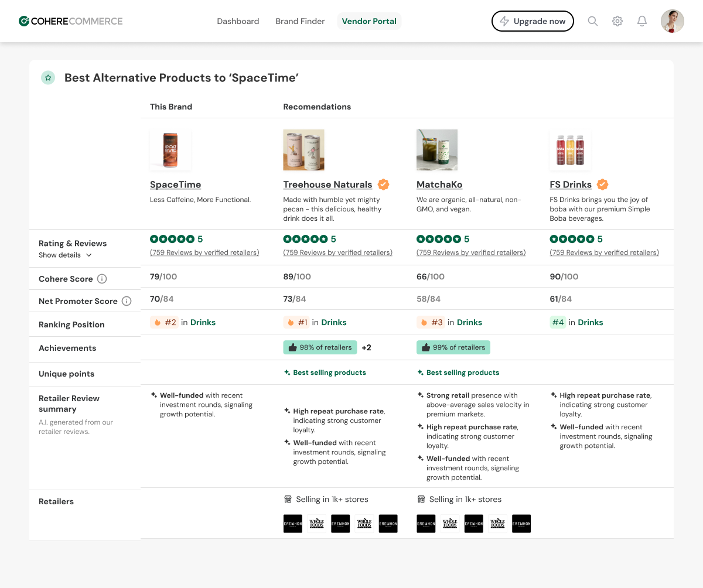Click the Retailer Review summary row label
This screenshot has width=703, height=588.
point(69,404)
